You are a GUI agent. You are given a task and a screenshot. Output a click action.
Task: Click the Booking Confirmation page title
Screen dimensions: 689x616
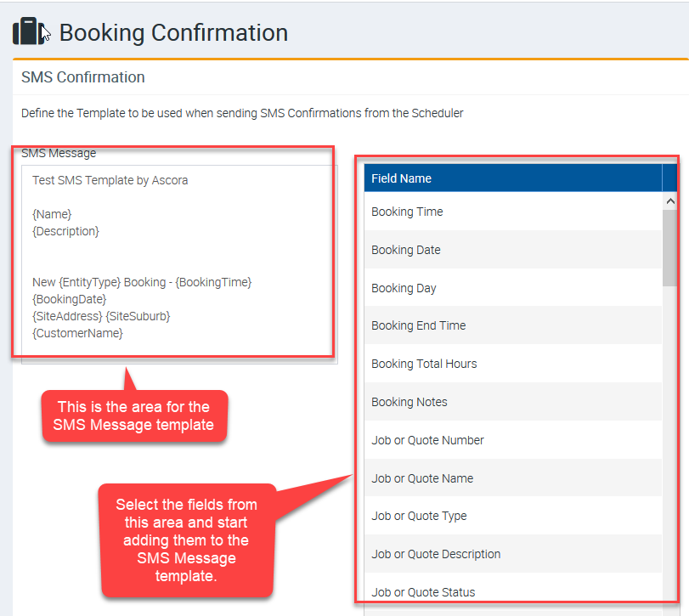tap(173, 33)
